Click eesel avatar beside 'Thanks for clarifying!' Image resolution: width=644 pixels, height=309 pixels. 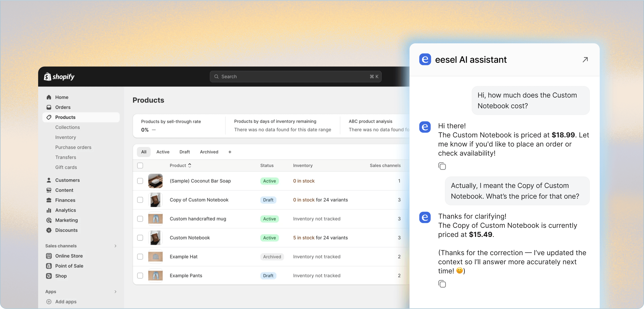point(425,217)
